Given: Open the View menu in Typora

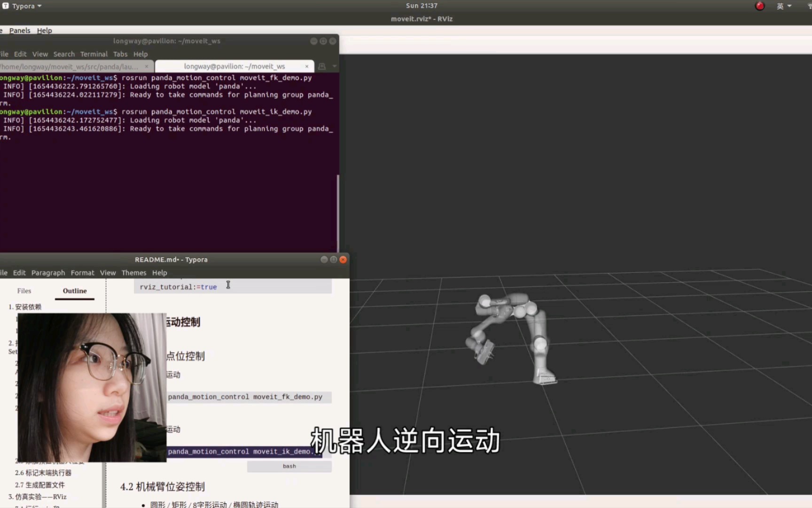Looking at the screenshot, I should [108, 273].
